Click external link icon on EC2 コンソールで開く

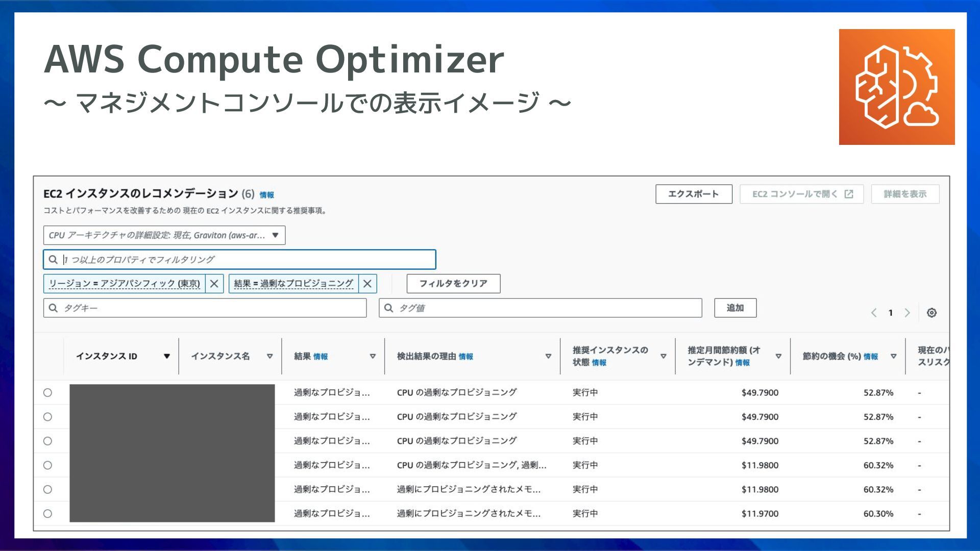point(849,194)
